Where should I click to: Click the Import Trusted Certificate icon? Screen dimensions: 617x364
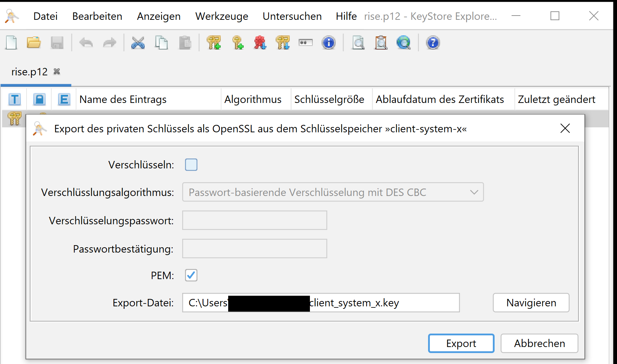pos(260,43)
